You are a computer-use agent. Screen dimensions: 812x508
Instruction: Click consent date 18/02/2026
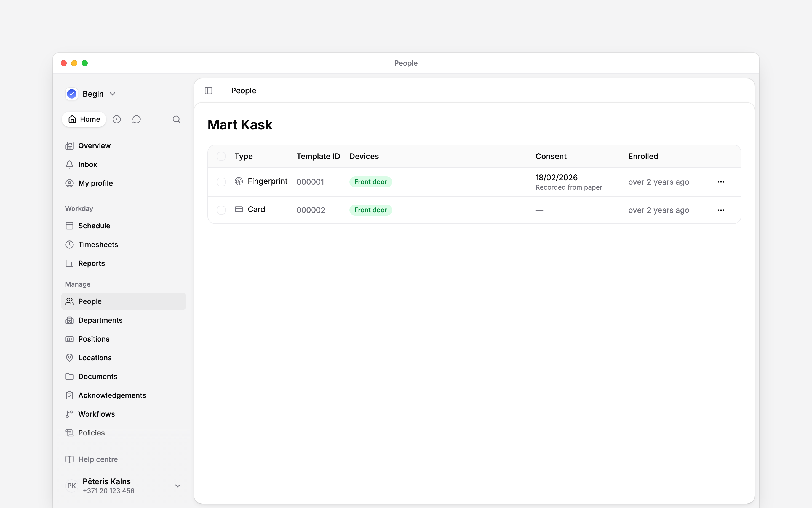(556, 178)
